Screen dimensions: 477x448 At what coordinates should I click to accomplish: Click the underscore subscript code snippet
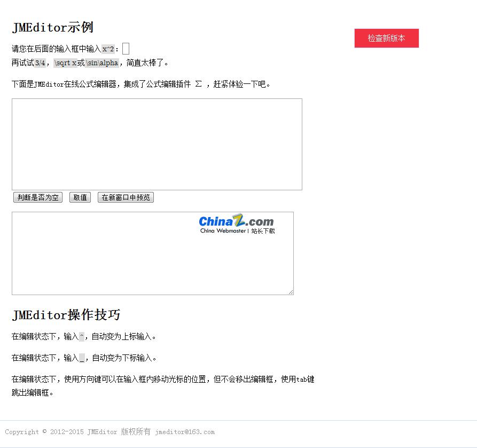pyautogui.click(x=81, y=358)
